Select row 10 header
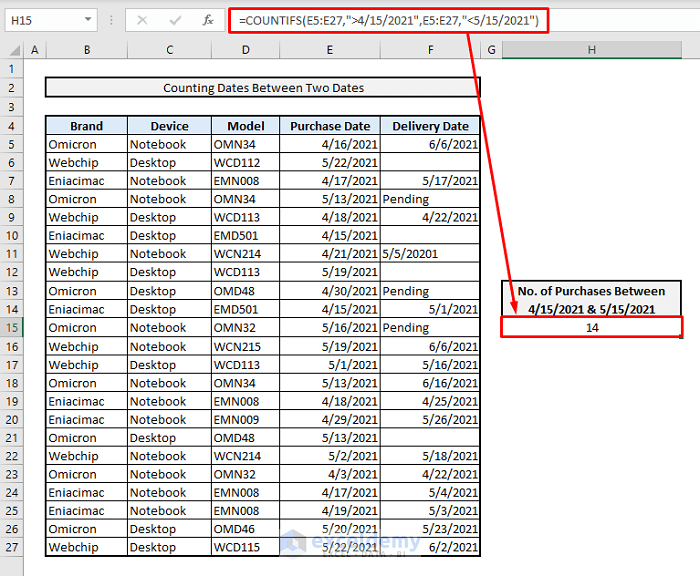Image resolution: width=700 pixels, height=576 pixels. (12, 235)
